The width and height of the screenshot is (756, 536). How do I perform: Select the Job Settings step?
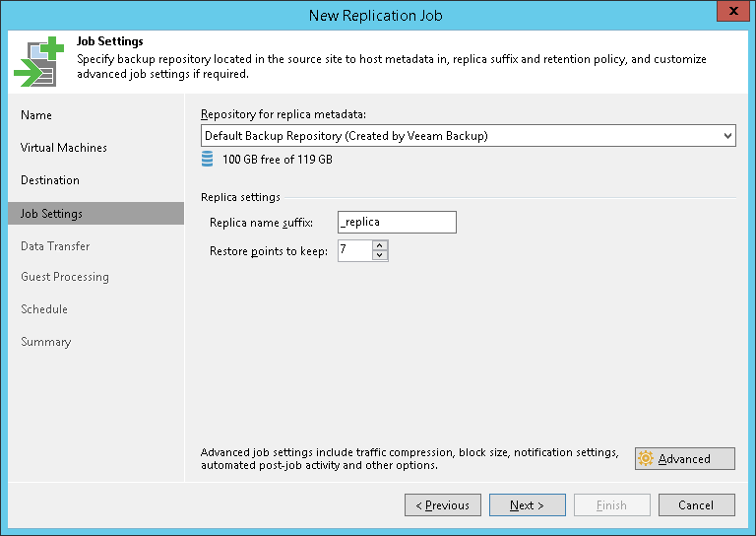[x=52, y=214]
